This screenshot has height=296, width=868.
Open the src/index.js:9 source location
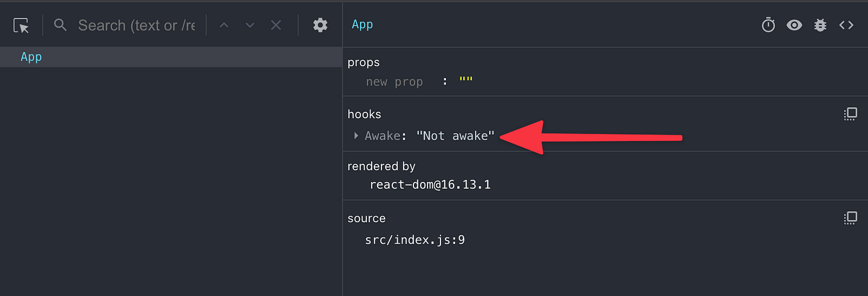[415, 240]
